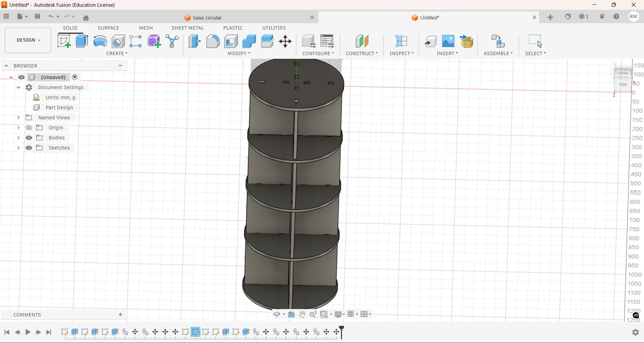Select the Revolve tool
The image size is (644, 343).
(100, 41)
